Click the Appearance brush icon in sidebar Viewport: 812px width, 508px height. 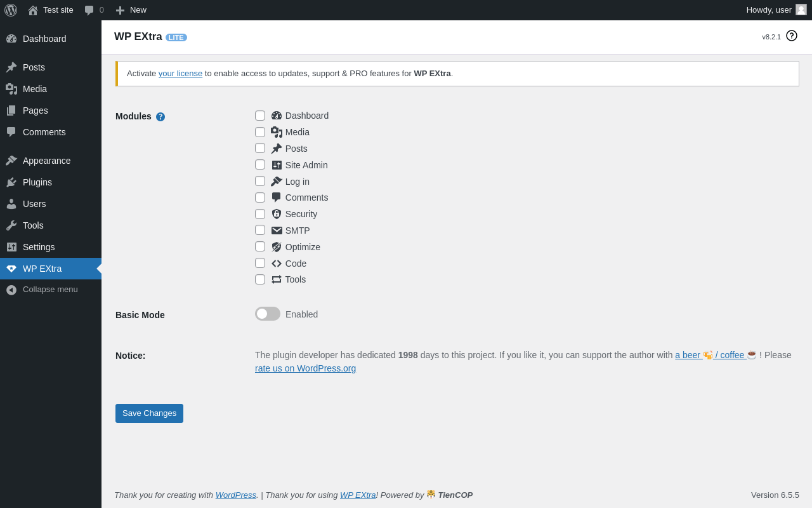pos(11,161)
